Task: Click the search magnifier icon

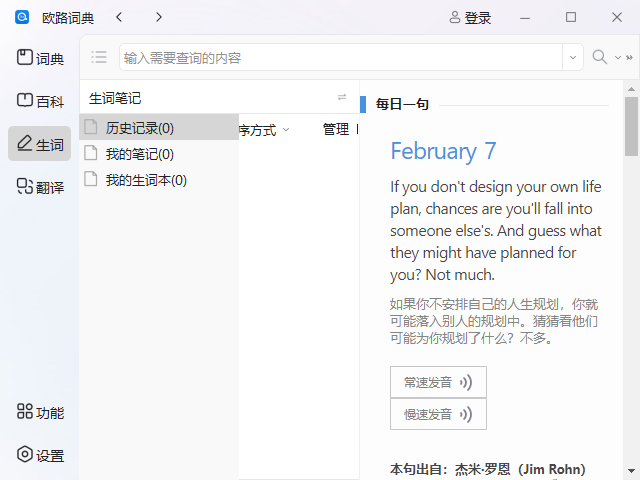Action: (600, 58)
